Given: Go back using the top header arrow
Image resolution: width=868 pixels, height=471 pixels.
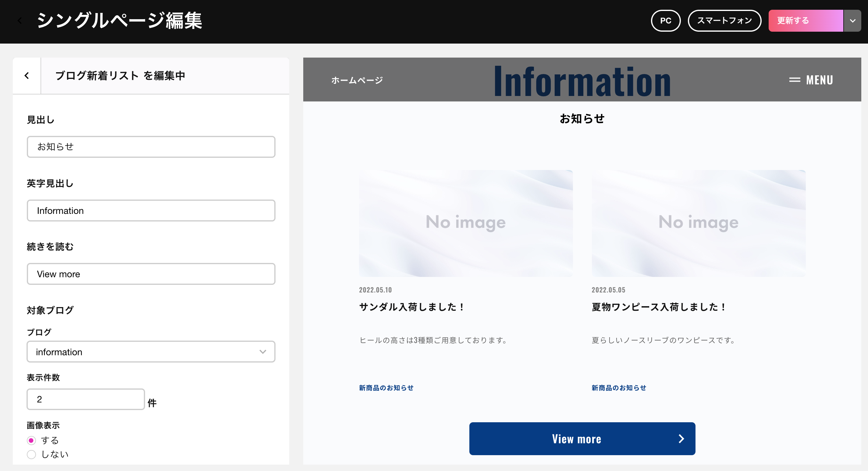Looking at the screenshot, I should click(x=20, y=21).
